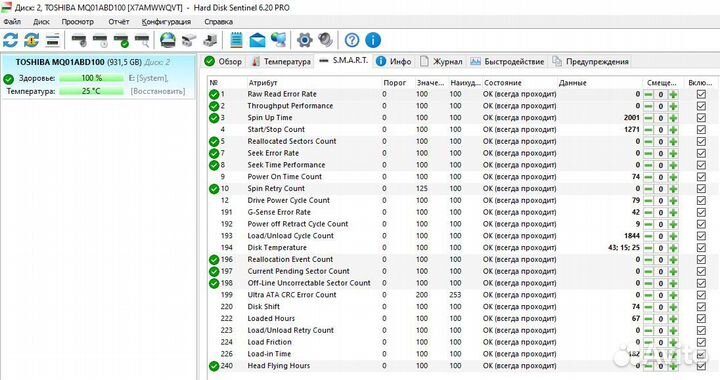The image size is (720, 380).
Task: Click the question mark help icon
Action: click(x=352, y=40)
